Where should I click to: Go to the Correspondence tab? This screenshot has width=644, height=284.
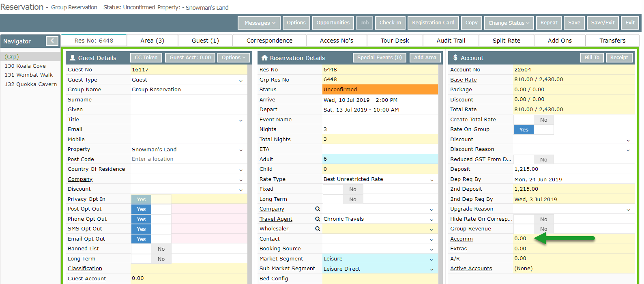coord(269,41)
